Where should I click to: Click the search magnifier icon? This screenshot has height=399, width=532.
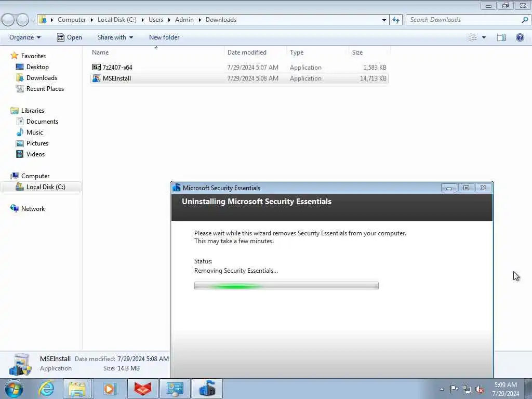pos(525,20)
